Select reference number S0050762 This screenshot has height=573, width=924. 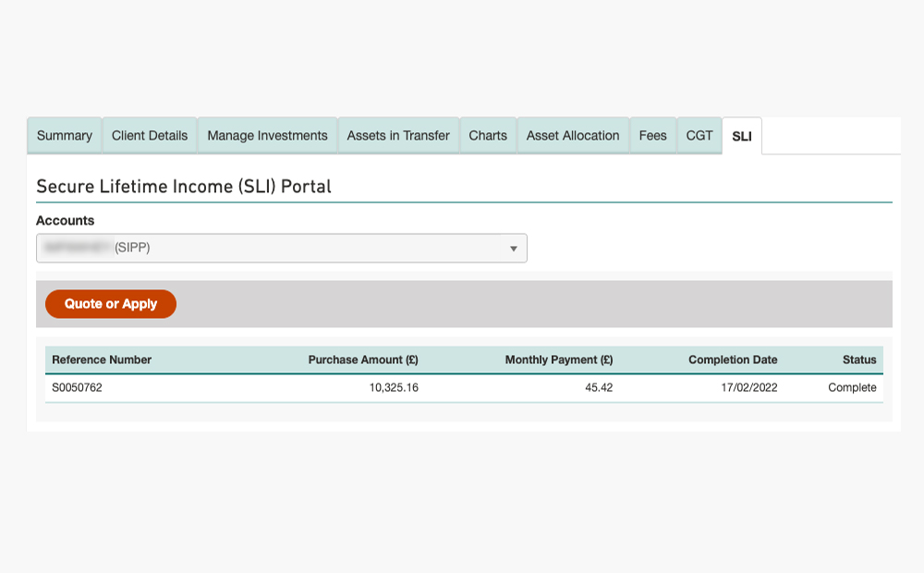78,388
